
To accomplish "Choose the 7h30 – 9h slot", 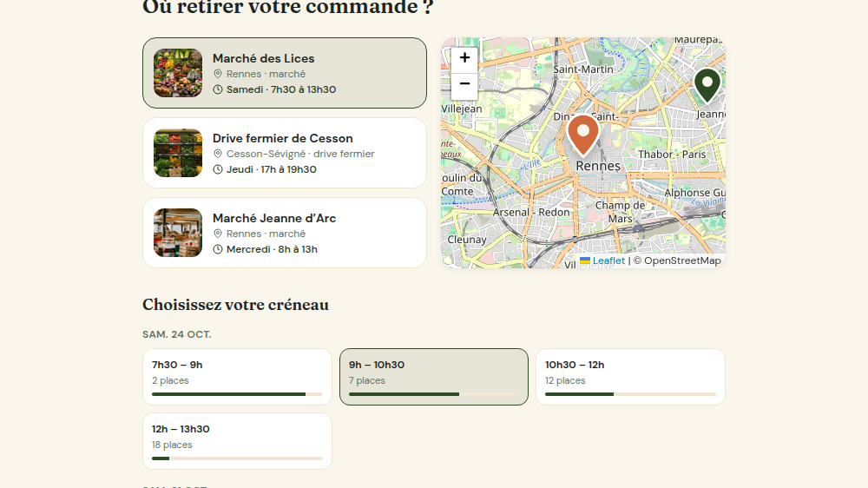I will tap(238, 377).
